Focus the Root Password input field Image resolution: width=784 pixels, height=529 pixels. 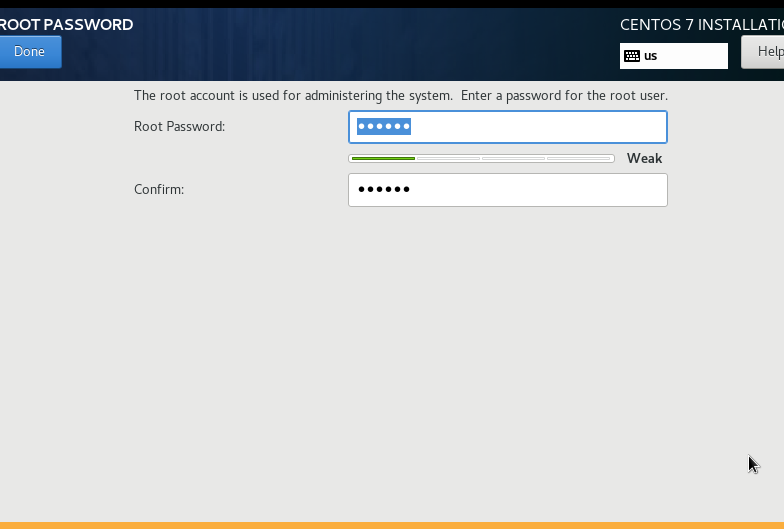pyautogui.click(x=508, y=127)
